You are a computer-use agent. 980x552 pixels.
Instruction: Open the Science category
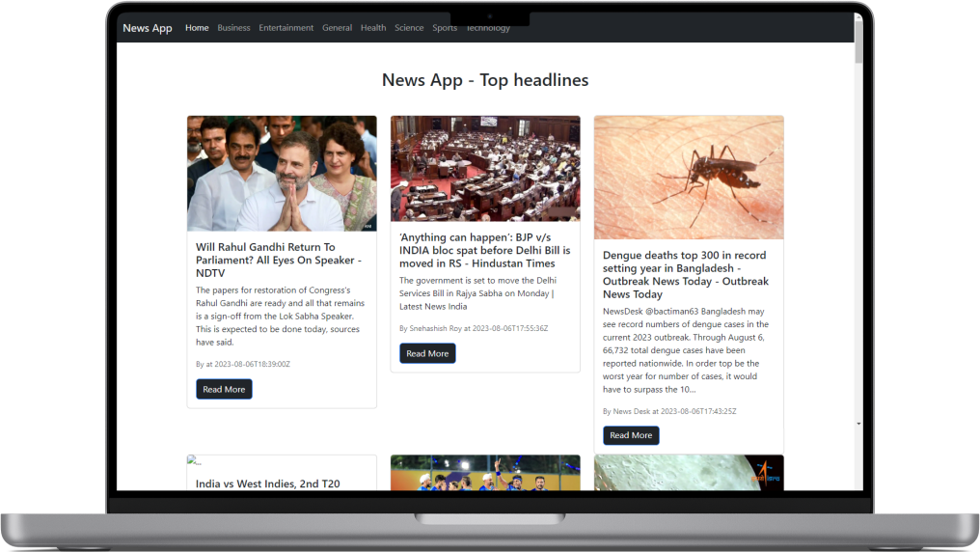click(409, 28)
